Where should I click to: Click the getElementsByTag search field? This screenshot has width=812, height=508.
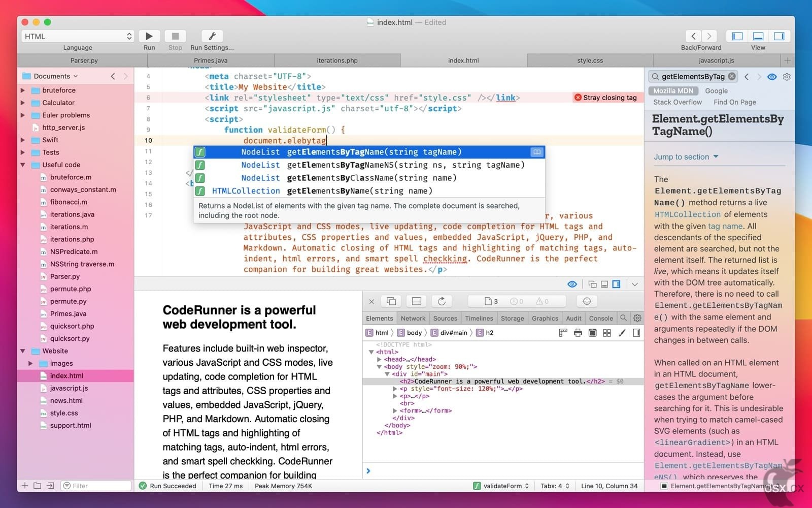[692, 76]
